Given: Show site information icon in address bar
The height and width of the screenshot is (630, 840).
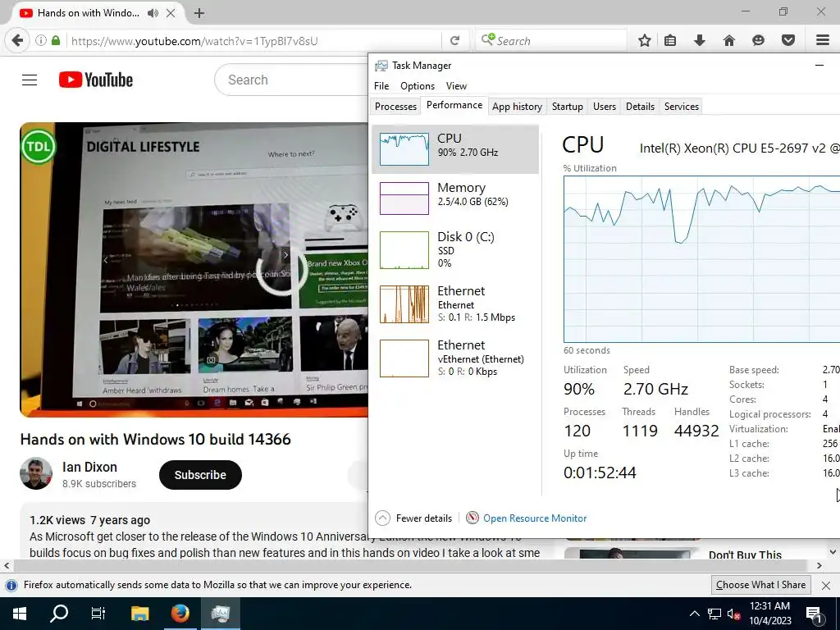Looking at the screenshot, I should pyautogui.click(x=41, y=40).
